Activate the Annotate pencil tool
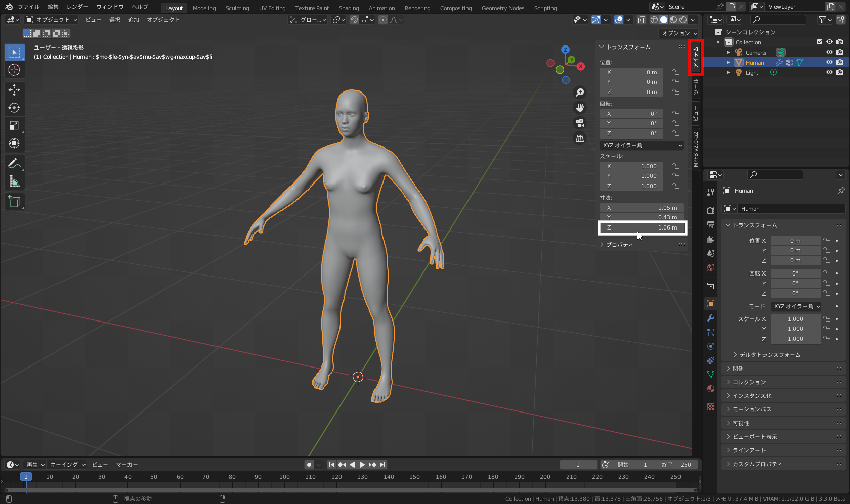Image resolution: width=850 pixels, height=504 pixels. 14,163
